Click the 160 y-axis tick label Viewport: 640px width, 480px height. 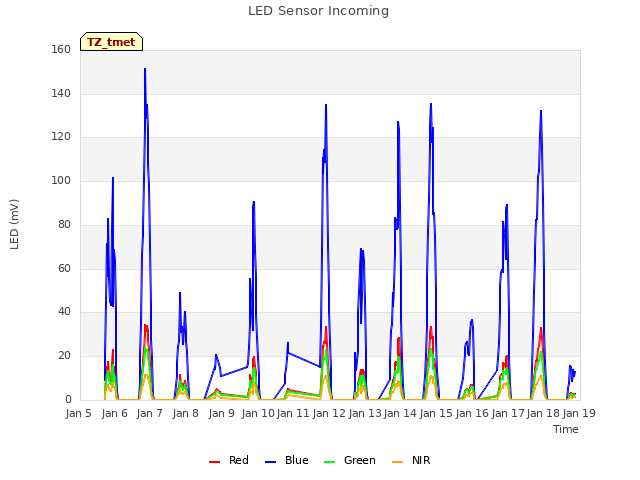61,49
